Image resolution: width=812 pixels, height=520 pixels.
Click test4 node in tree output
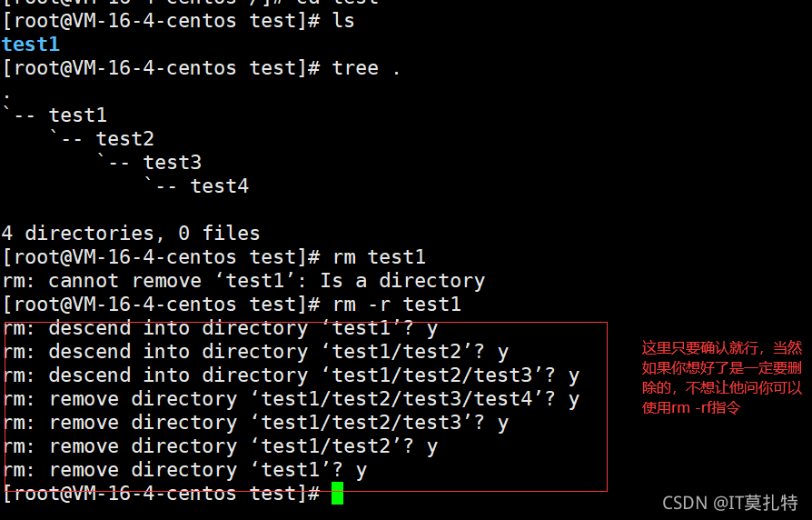pyautogui.click(x=220, y=186)
